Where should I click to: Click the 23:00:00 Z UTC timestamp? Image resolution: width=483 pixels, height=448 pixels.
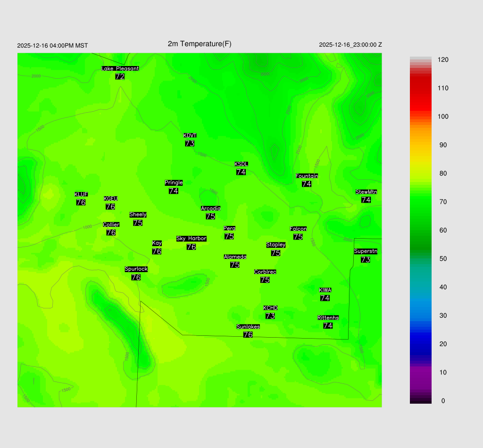(x=350, y=45)
